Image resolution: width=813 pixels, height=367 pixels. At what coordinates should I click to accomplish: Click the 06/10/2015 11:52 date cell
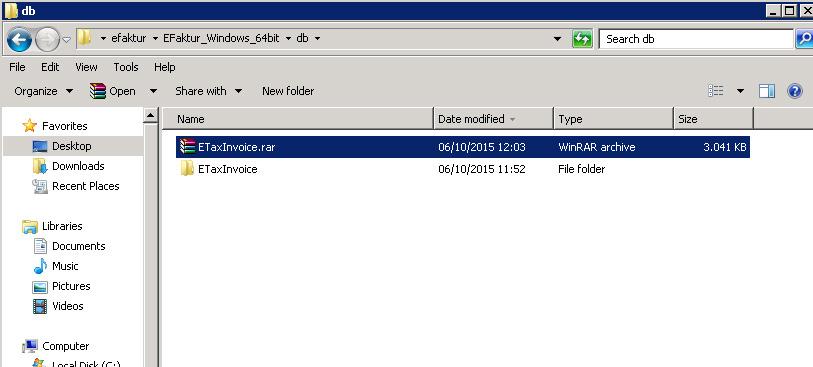(482, 169)
